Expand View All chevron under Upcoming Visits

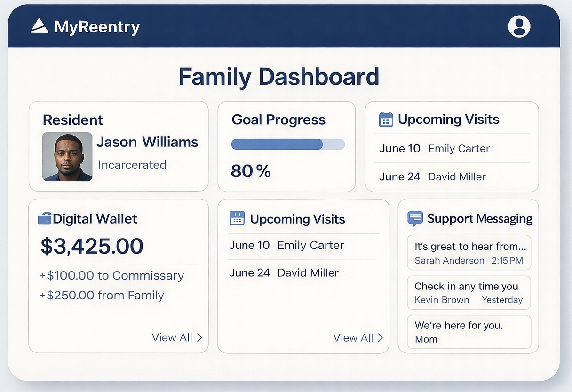tap(380, 337)
